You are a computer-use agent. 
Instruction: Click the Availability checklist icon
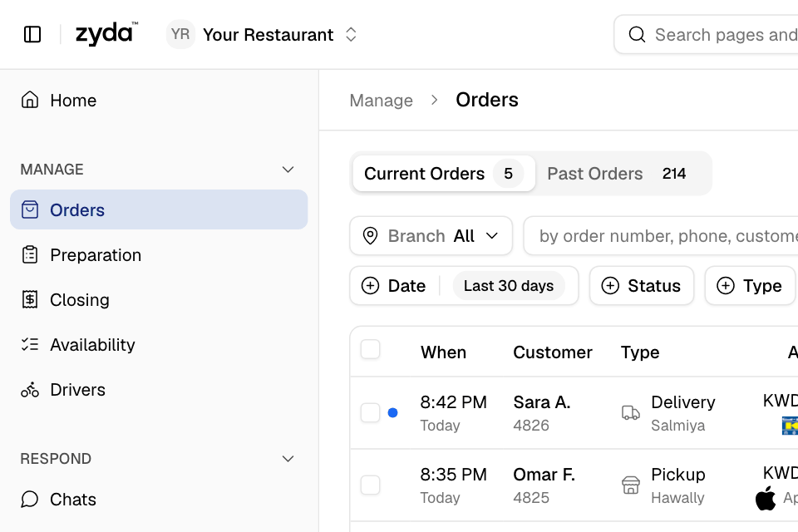pyautogui.click(x=30, y=345)
